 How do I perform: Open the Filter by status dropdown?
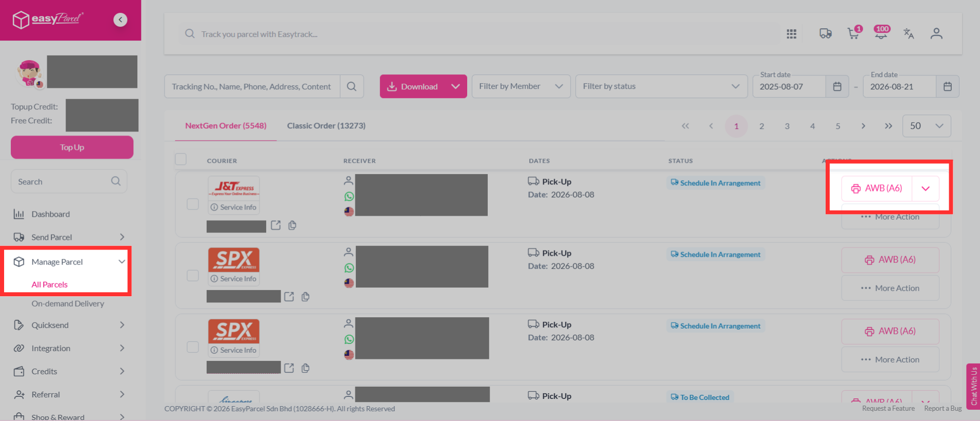pos(661,86)
